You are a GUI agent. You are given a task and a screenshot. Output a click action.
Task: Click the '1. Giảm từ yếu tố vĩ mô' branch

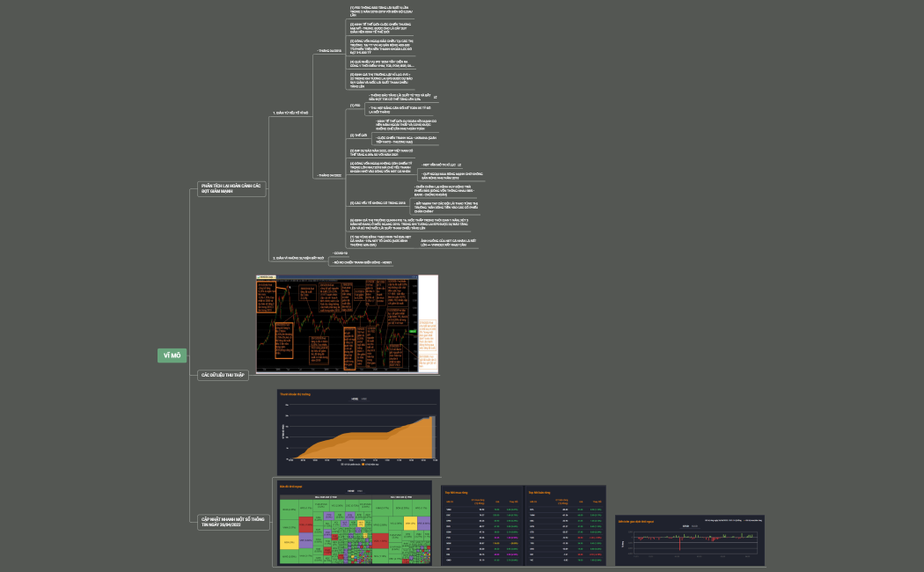[x=291, y=114]
